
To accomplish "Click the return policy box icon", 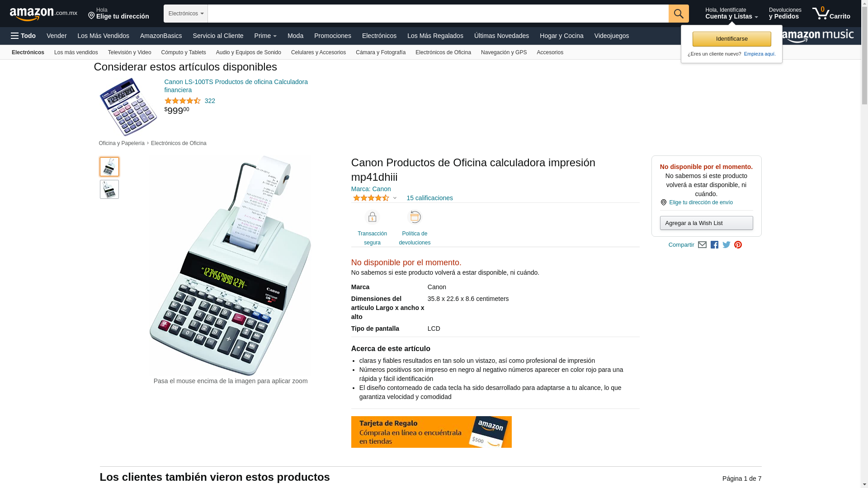I will point(415,217).
